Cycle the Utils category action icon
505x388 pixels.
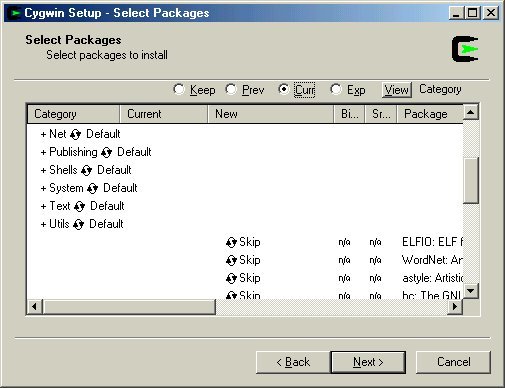79,224
